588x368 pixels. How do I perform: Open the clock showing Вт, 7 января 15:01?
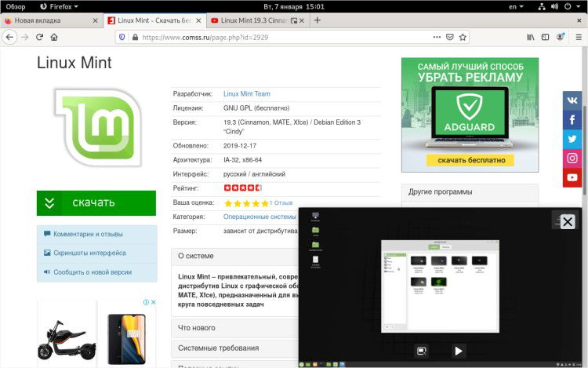[294, 6]
